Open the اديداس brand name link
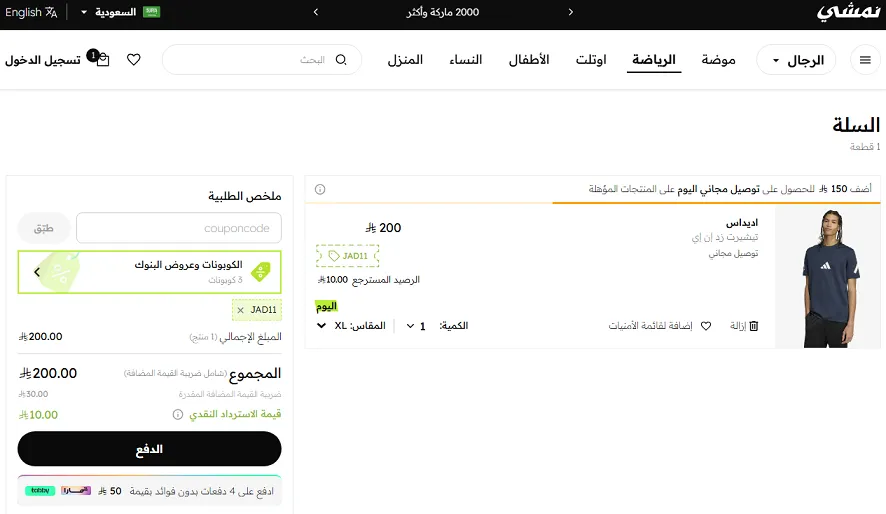The height and width of the screenshot is (514, 886). pos(742,223)
